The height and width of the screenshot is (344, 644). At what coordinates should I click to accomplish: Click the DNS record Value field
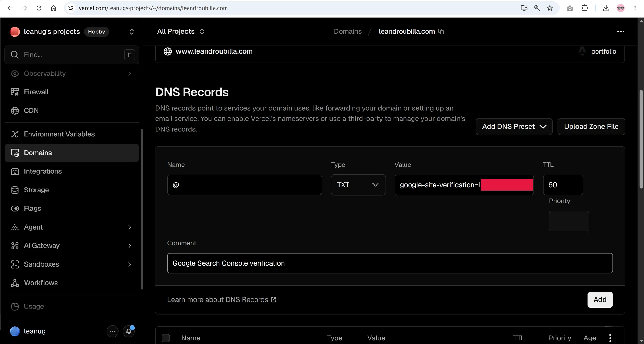464,185
